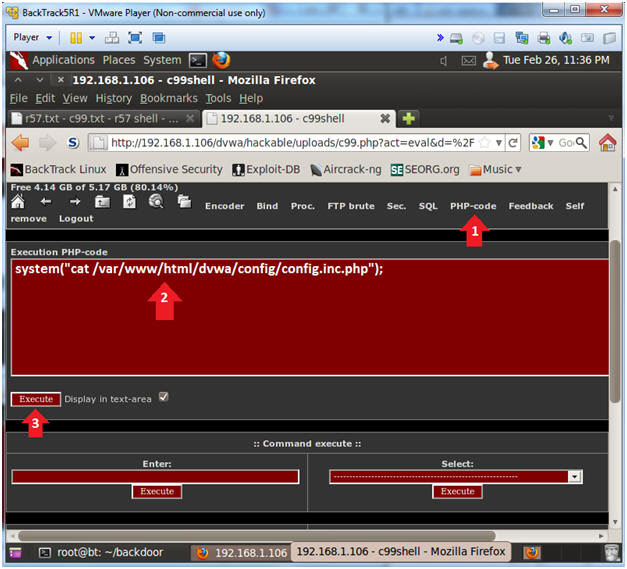This screenshot has height=569, width=627.
Task: Toggle the Display in text-area checkbox
Action: pyautogui.click(x=163, y=397)
